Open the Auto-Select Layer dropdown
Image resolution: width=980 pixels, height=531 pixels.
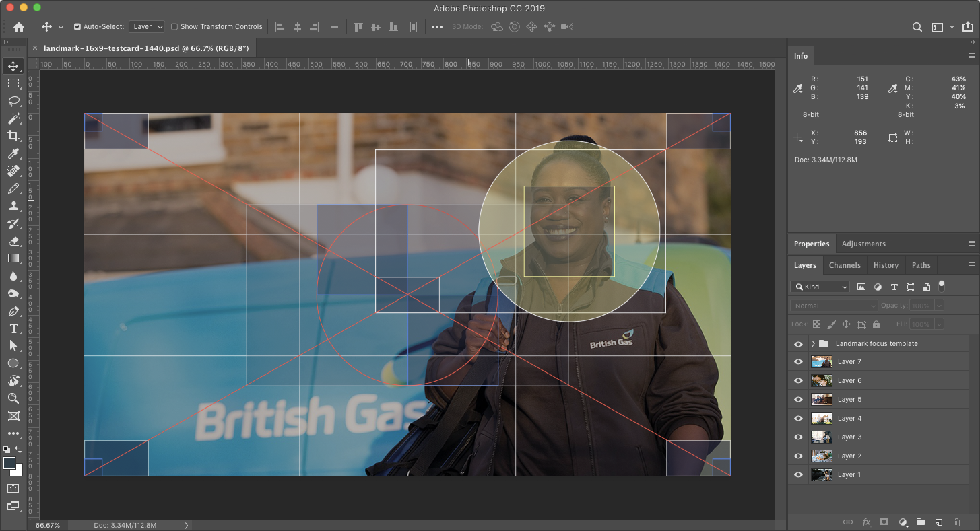click(147, 27)
